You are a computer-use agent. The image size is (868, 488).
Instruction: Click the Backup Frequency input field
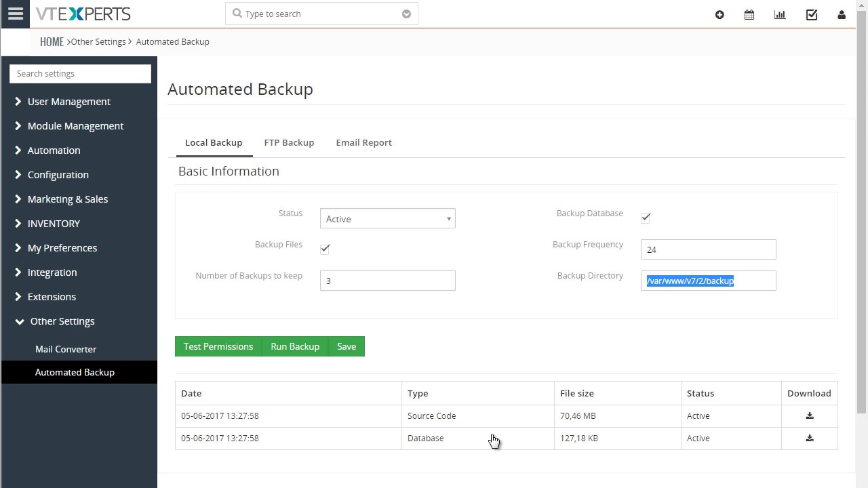click(708, 249)
